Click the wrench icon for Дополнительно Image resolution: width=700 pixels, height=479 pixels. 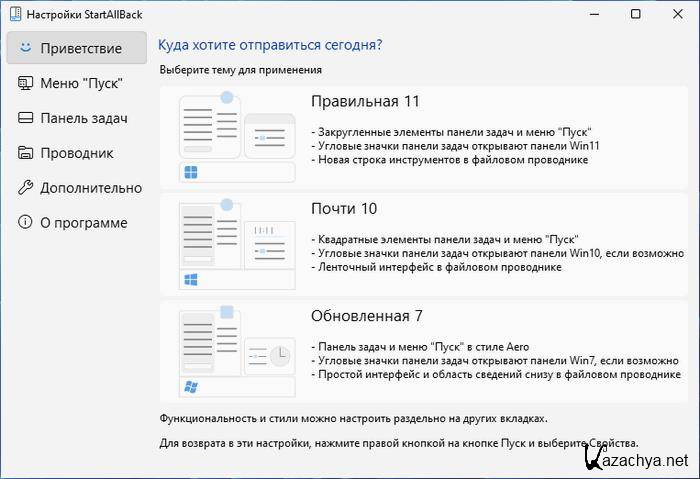coord(25,188)
